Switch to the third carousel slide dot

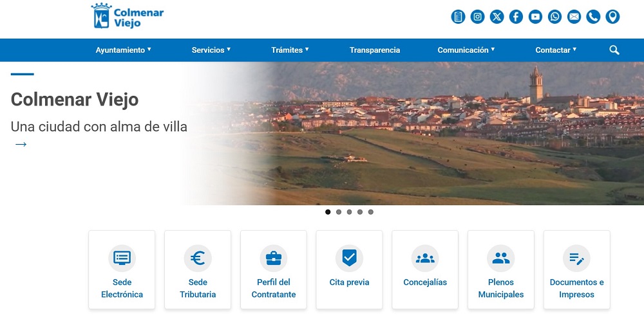pyautogui.click(x=349, y=212)
